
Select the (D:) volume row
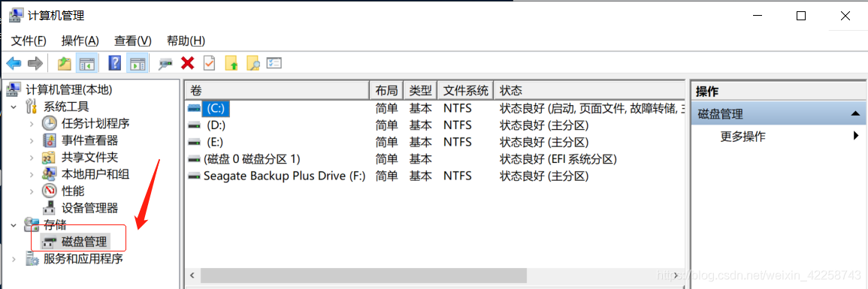(434, 125)
